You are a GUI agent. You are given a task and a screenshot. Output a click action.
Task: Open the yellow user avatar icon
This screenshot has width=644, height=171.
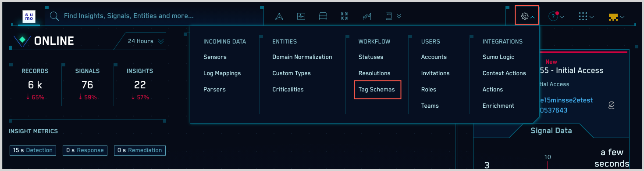pyautogui.click(x=613, y=17)
